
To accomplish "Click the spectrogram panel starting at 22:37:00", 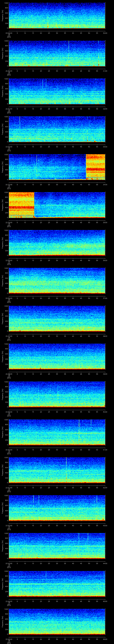I will click(57, 318).
